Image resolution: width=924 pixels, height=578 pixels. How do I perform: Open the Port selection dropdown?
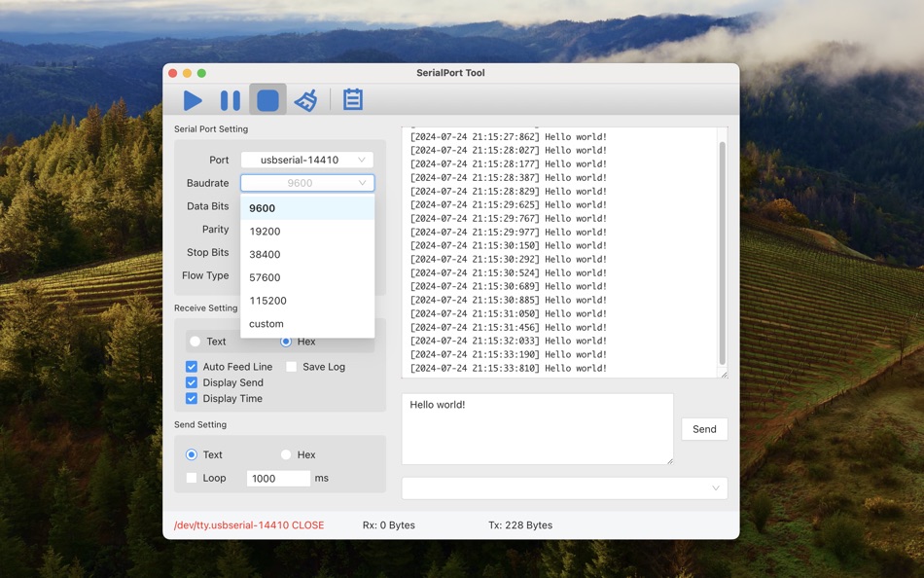pyautogui.click(x=307, y=160)
